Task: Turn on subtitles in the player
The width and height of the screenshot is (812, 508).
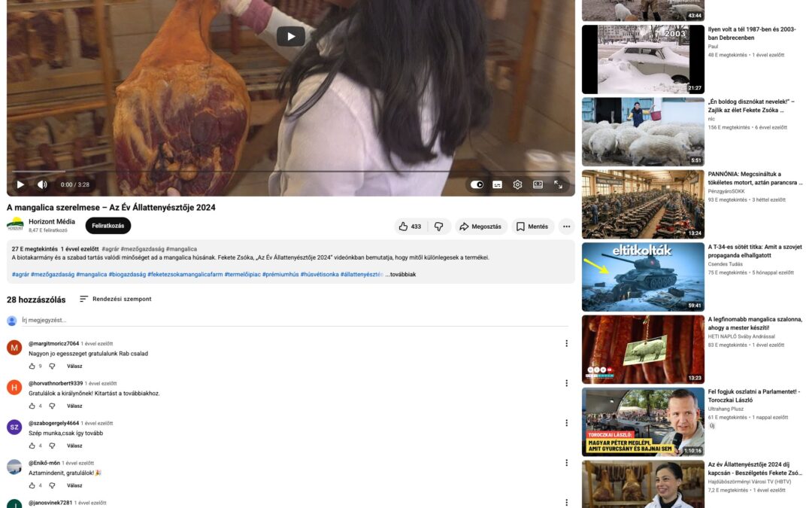Action: click(497, 184)
